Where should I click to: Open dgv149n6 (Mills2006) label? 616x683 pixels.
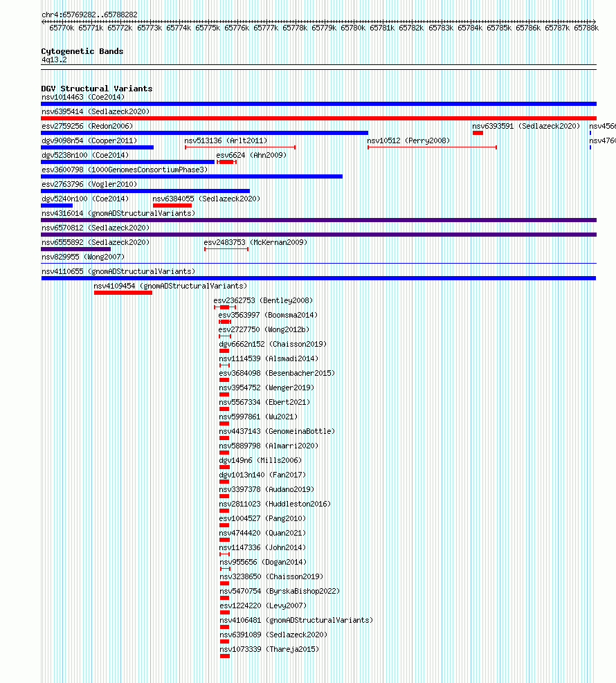[x=260, y=460]
